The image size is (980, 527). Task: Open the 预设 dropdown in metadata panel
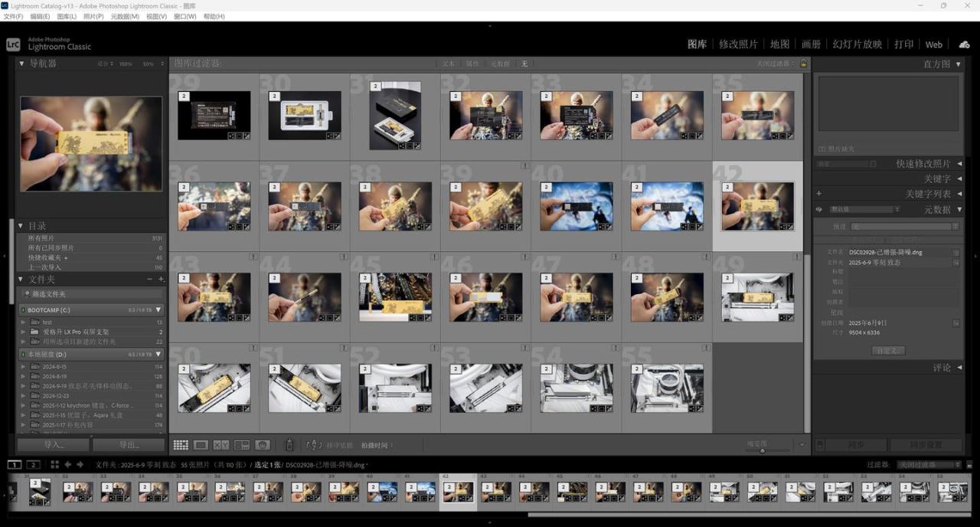(905, 227)
